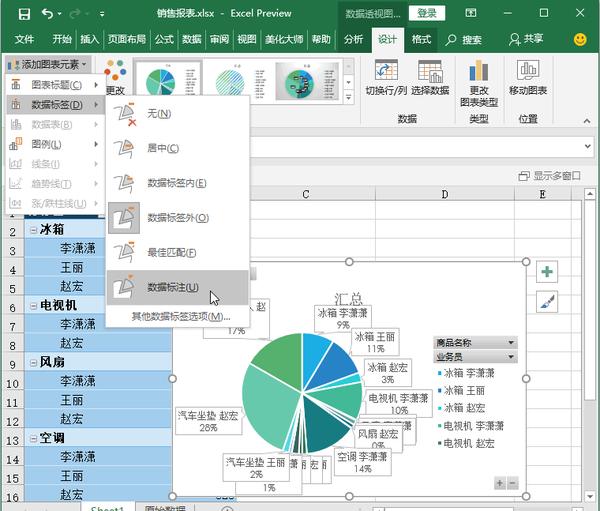Choose 数据标签外(O) option

(178, 218)
